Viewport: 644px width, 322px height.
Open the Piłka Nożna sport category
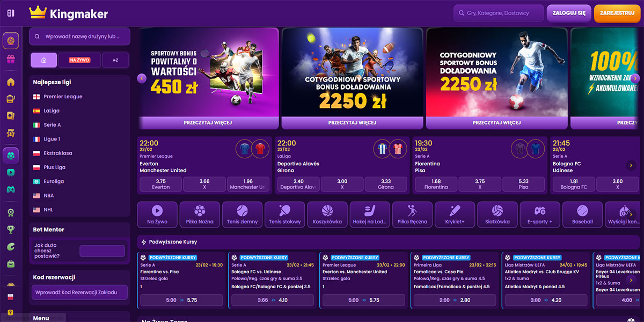(200, 214)
